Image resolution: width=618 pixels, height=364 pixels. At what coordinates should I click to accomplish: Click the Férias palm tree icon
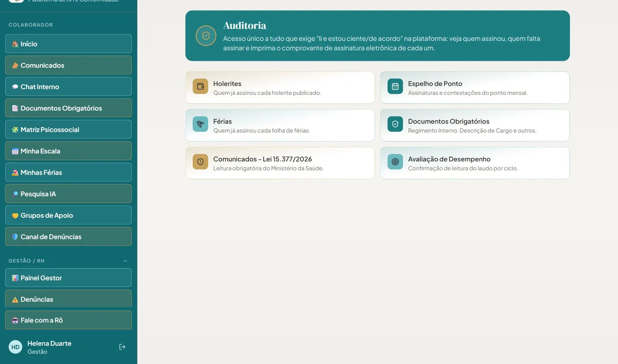(200, 124)
